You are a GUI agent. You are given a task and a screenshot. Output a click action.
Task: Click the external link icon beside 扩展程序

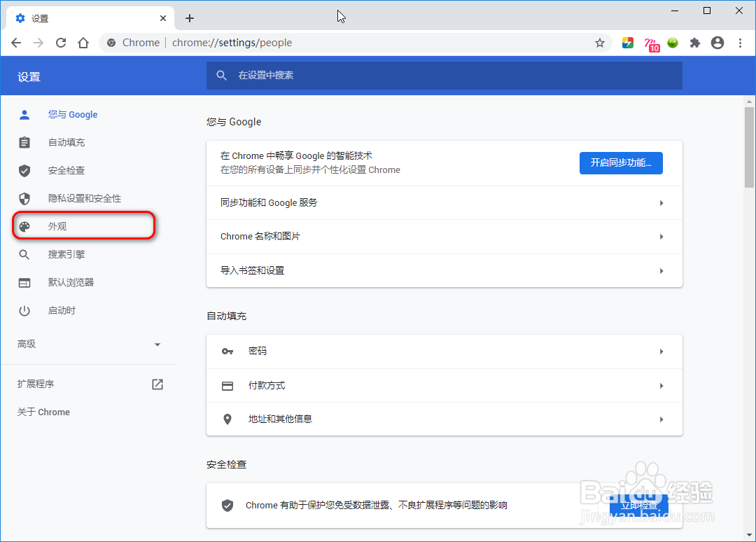(x=157, y=384)
